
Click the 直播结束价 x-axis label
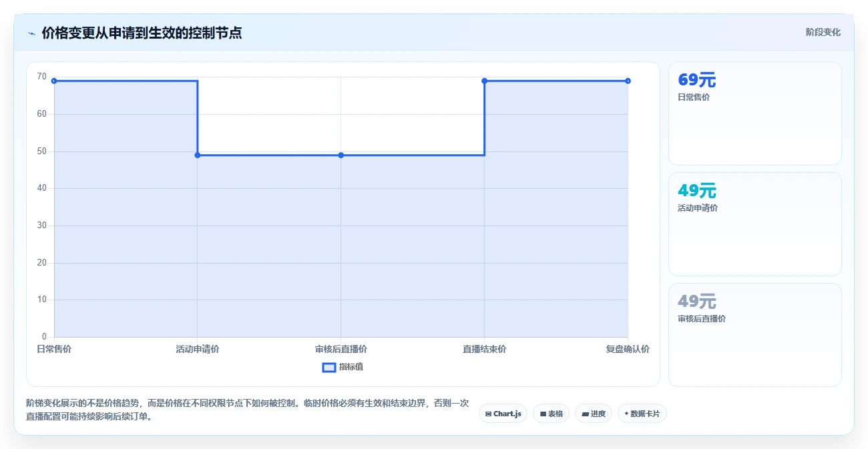click(485, 349)
